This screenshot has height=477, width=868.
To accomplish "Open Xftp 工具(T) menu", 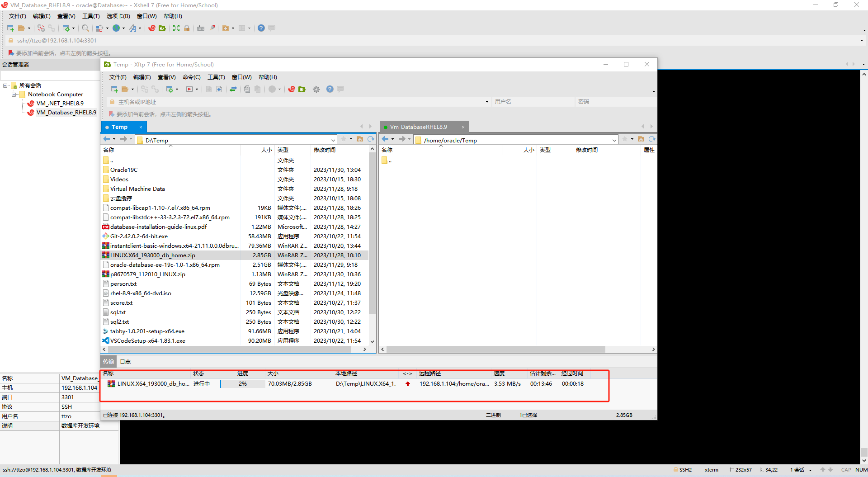I will [x=216, y=77].
